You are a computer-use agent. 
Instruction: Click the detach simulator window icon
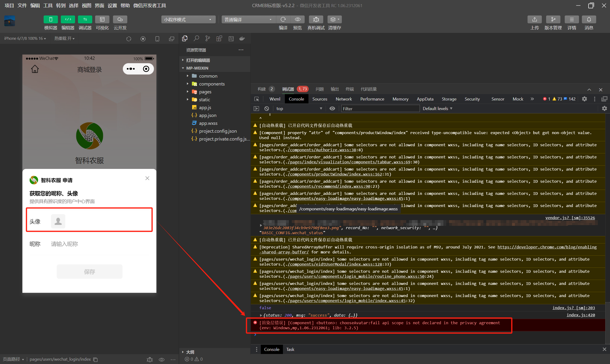(172, 39)
